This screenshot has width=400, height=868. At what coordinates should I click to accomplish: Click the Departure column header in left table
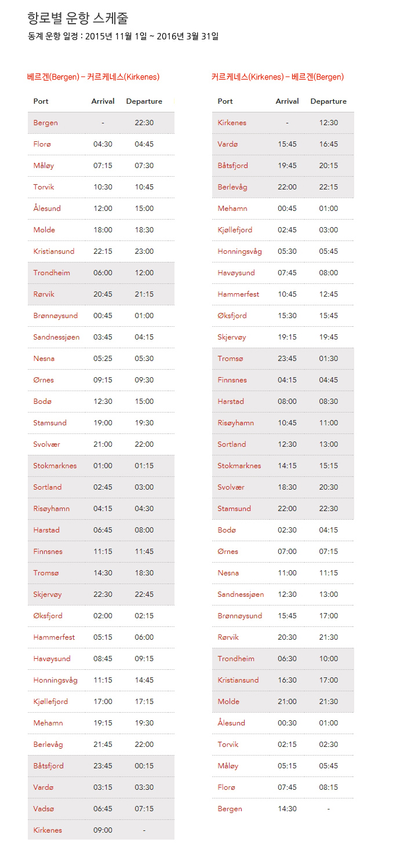(x=144, y=101)
